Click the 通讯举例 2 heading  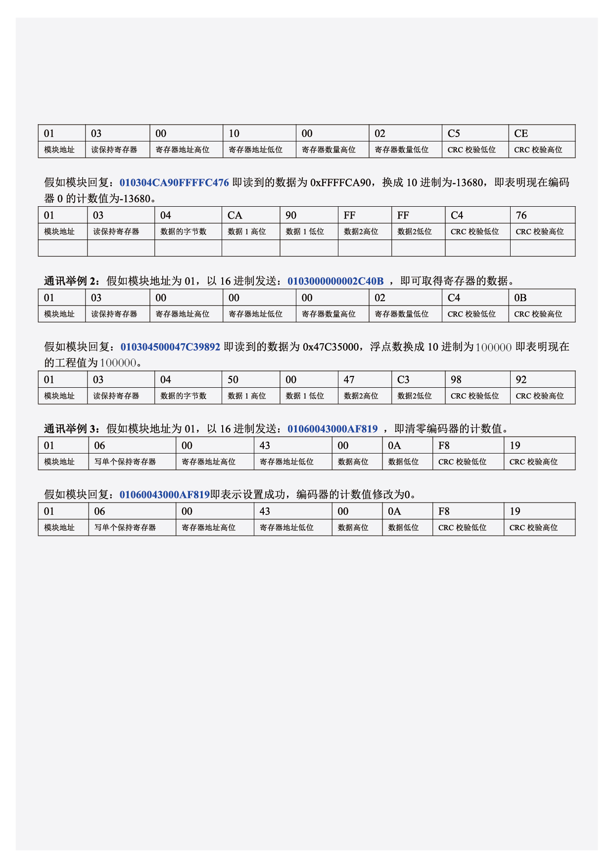point(72,281)
